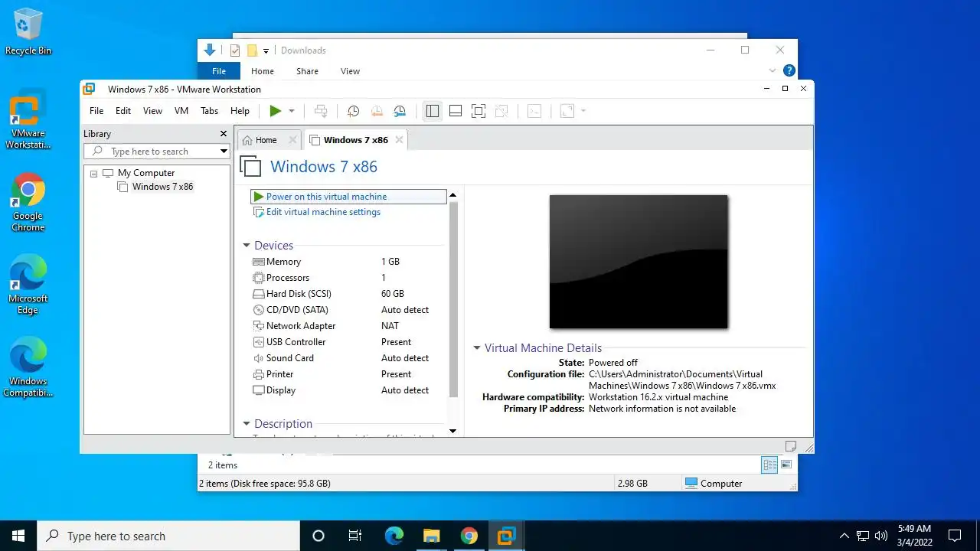Image resolution: width=980 pixels, height=551 pixels.
Task: Click the Printer device icon
Action: point(259,374)
